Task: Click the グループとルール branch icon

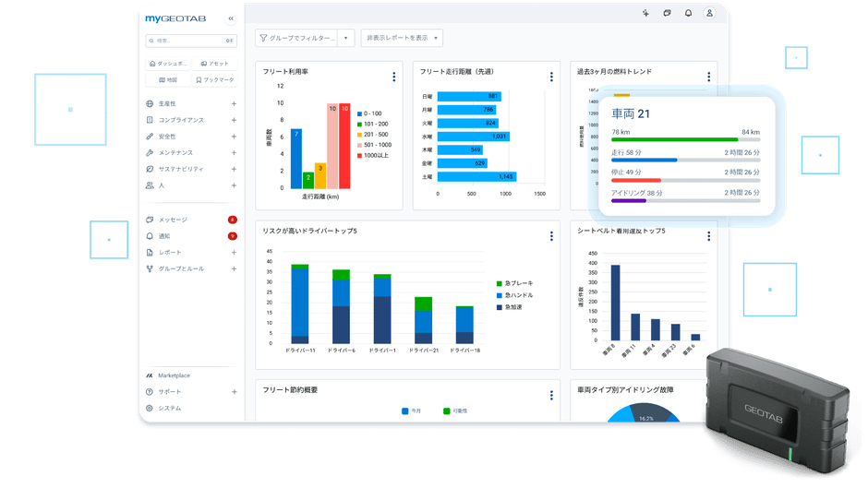Action: click(150, 268)
